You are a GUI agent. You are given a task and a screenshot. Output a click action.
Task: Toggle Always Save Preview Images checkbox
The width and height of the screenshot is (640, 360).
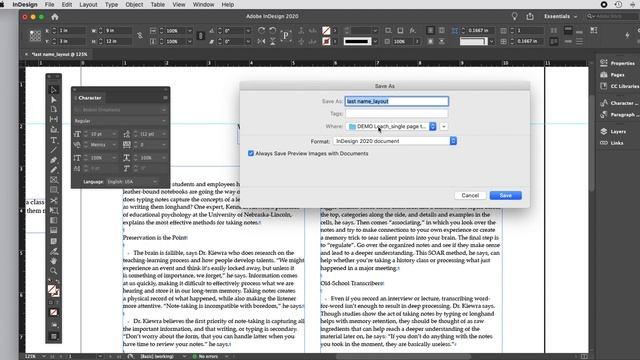click(251, 153)
